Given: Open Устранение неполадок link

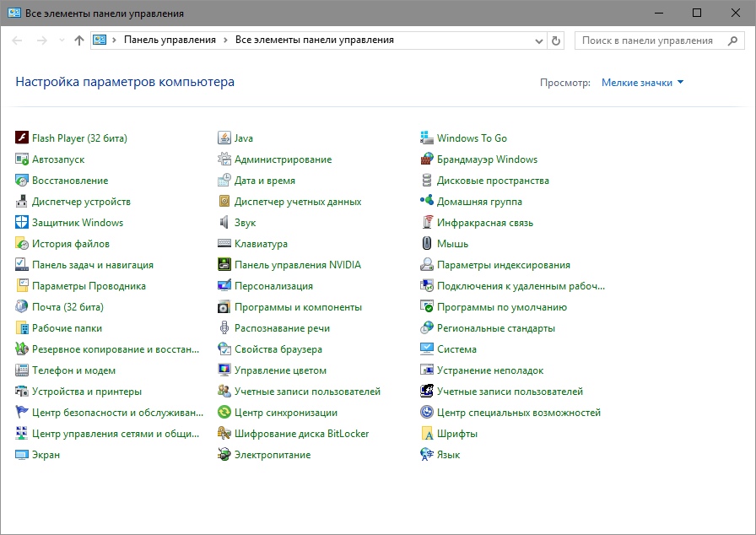Looking at the screenshot, I should point(490,370).
